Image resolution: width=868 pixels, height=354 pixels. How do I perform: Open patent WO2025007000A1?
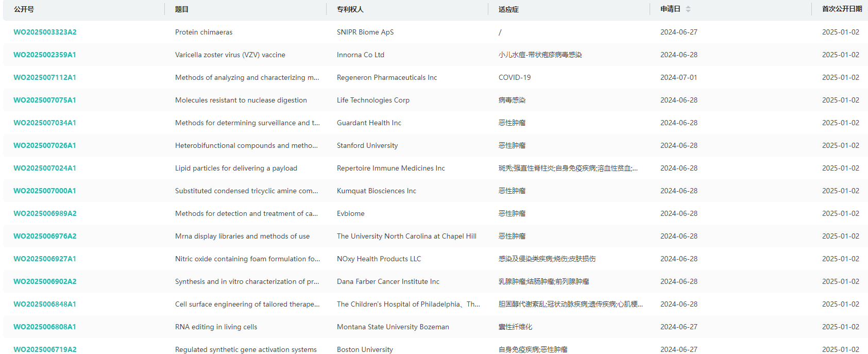click(45, 191)
